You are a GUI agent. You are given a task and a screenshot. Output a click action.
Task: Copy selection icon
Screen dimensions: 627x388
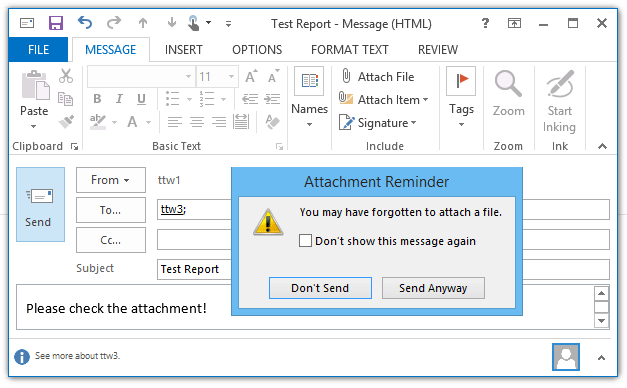[66, 98]
